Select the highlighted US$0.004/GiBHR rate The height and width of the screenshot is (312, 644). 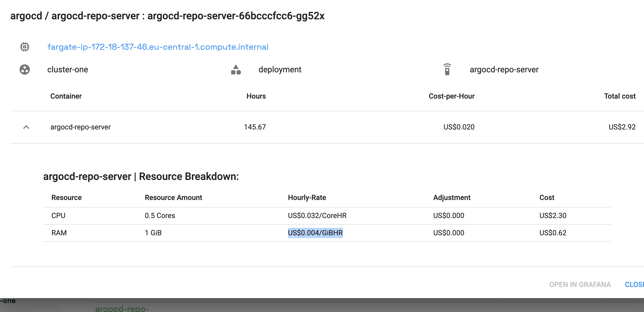click(316, 233)
